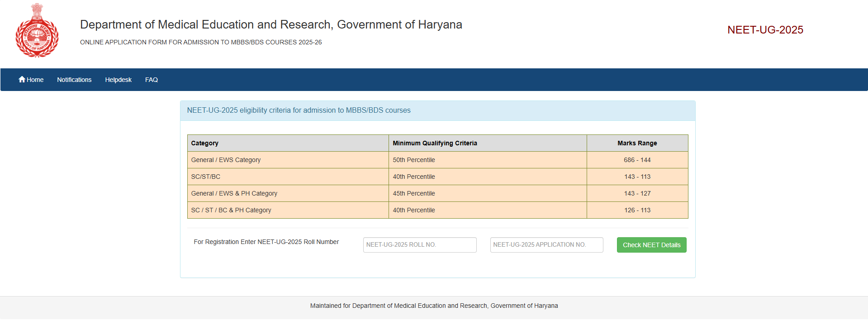Open the Notifications menu item
Image resolution: width=868 pixels, height=335 pixels.
[x=74, y=80]
